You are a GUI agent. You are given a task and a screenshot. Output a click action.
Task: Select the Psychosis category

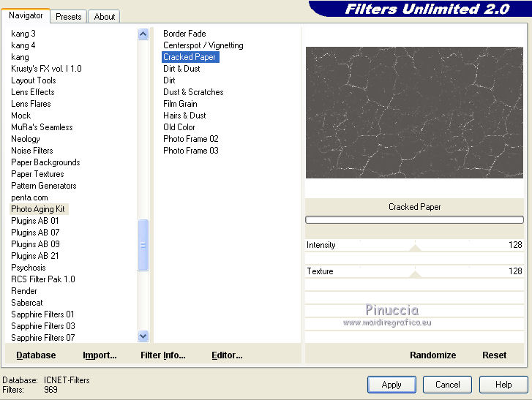click(28, 268)
